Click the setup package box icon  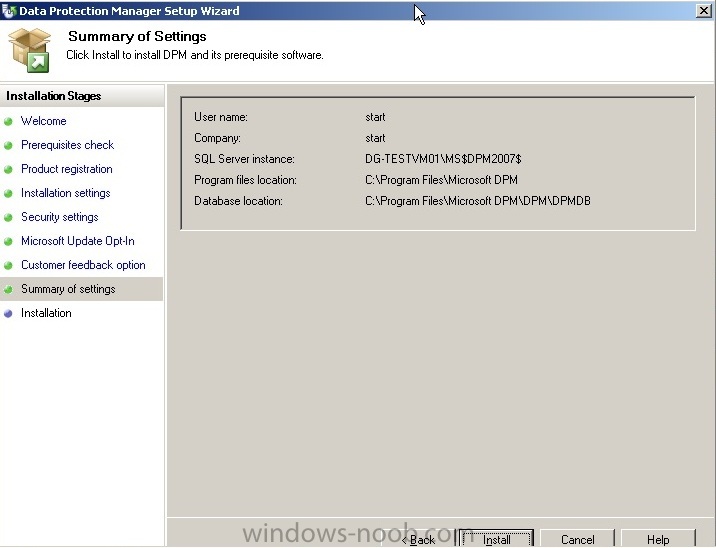30,50
